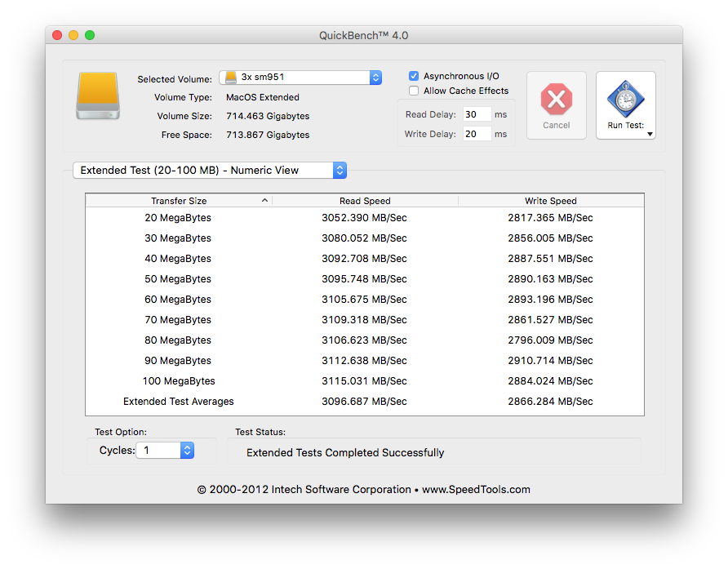Open the Run Test options arrow
The width and height of the screenshot is (728, 569).
point(650,134)
